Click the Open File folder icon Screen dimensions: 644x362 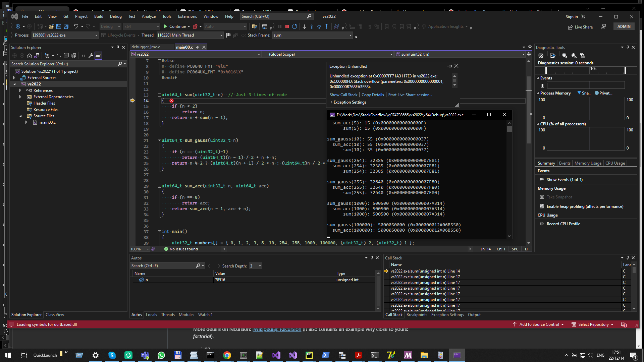(51, 26)
